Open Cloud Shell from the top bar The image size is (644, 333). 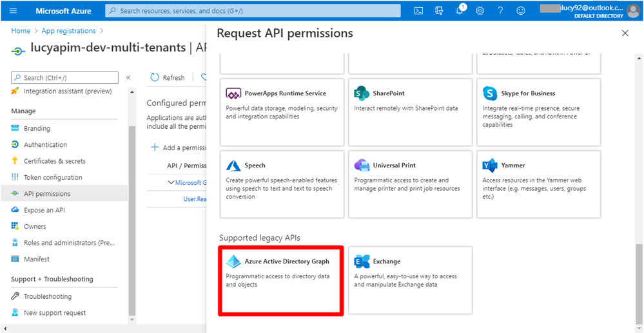[x=418, y=11]
